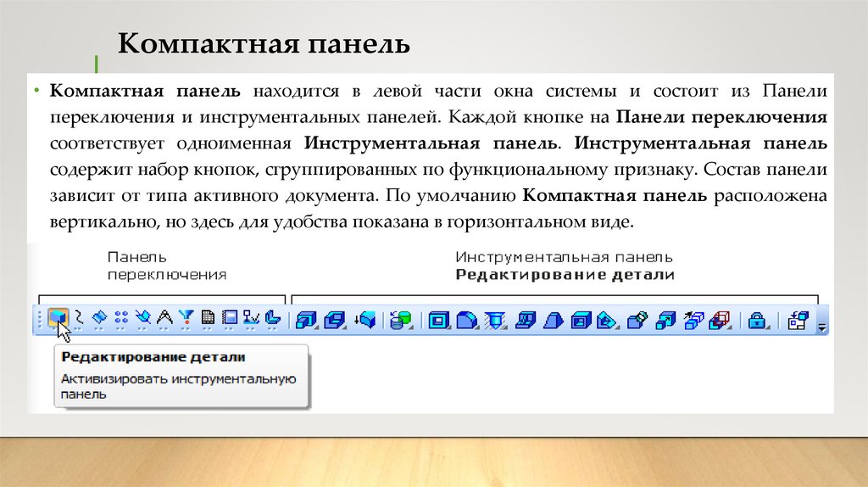
Task: Select the auxiliary geometry panel icon
Action: click(x=142, y=317)
